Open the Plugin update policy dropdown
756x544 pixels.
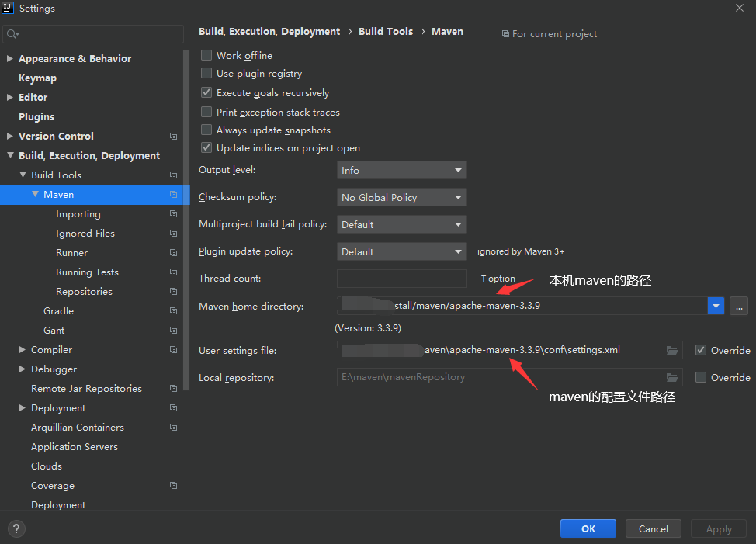click(401, 251)
